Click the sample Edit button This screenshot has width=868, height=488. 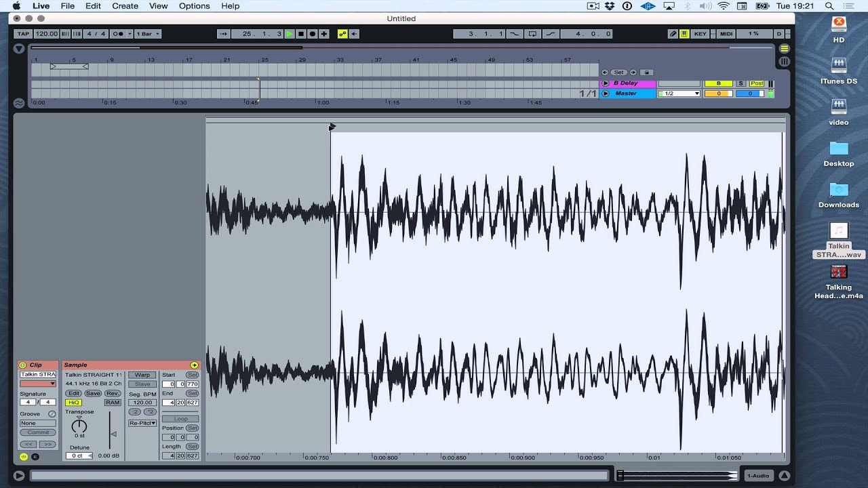click(x=73, y=393)
